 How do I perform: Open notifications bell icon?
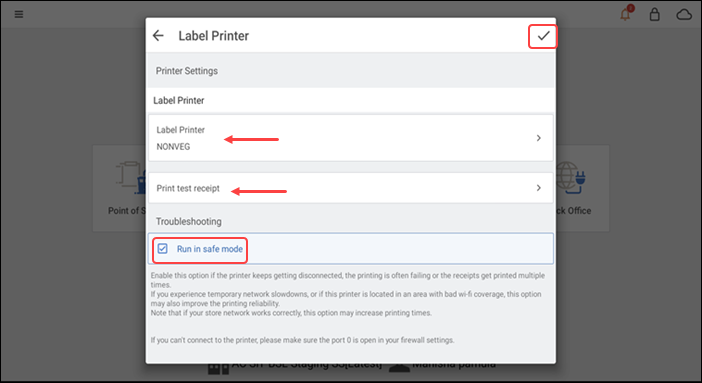pyautogui.click(x=625, y=14)
